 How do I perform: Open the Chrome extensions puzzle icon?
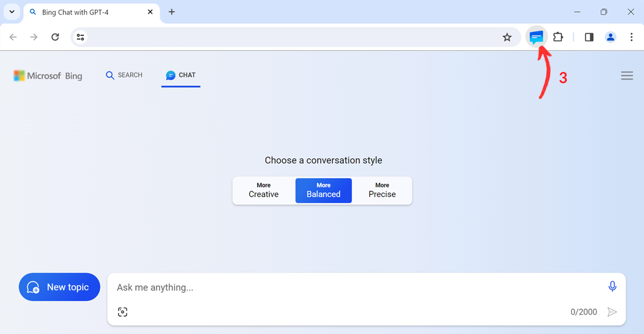click(x=558, y=37)
